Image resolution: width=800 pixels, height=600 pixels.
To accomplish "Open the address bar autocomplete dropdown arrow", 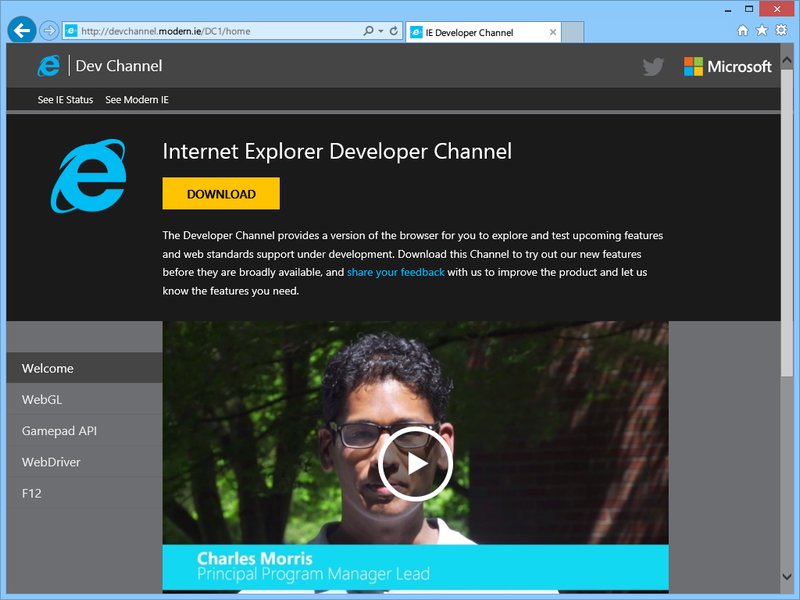I will 381,31.
